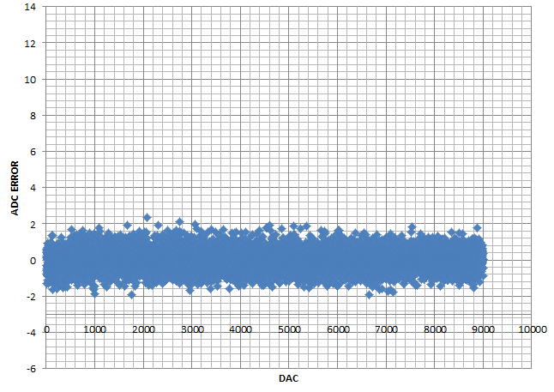
Task: Click the x-axis label 7000
Action: (386, 329)
